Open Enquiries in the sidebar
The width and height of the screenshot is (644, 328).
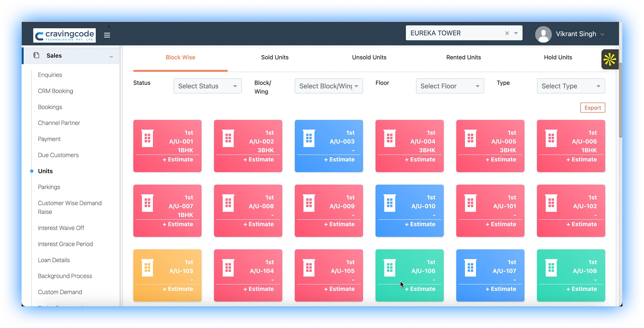point(50,75)
